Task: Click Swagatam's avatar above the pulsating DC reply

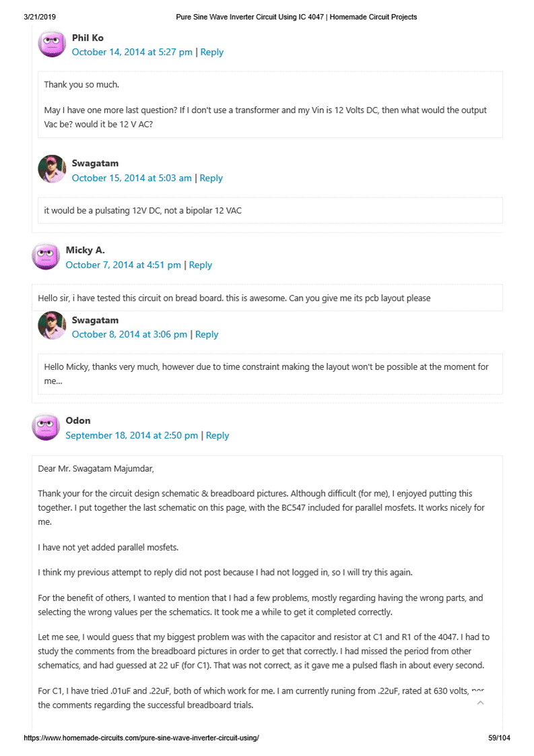Action: pos(52,170)
